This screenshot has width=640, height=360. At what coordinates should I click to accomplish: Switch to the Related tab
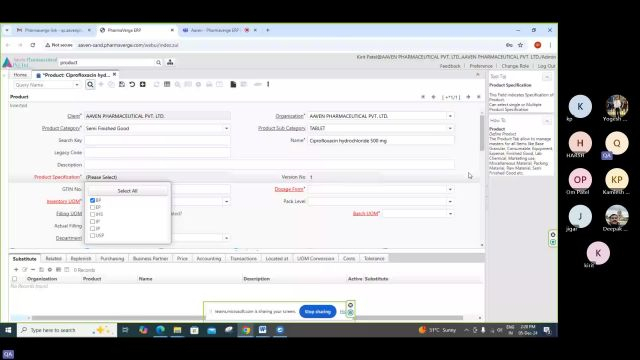(x=53, y=259)
